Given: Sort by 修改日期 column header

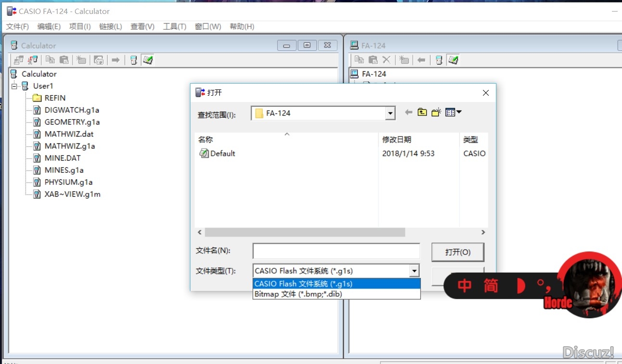Looking at the screenshot, I should [419, 139].
